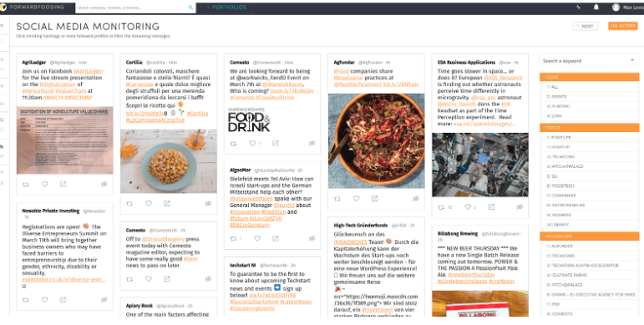This screenshot has height=325, width=644.
Task: Hide the AgFunder post
Action: coord(416,199)
